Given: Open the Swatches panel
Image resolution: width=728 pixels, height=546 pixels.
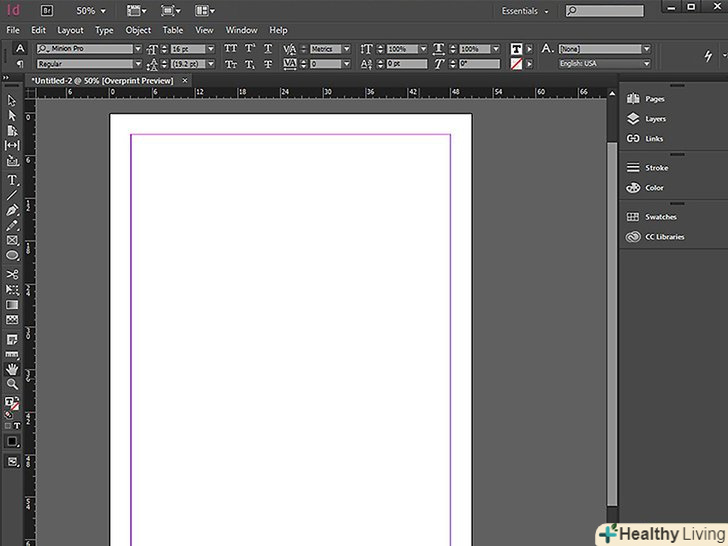Looking at the screenshot, I should tap(660, 217).
